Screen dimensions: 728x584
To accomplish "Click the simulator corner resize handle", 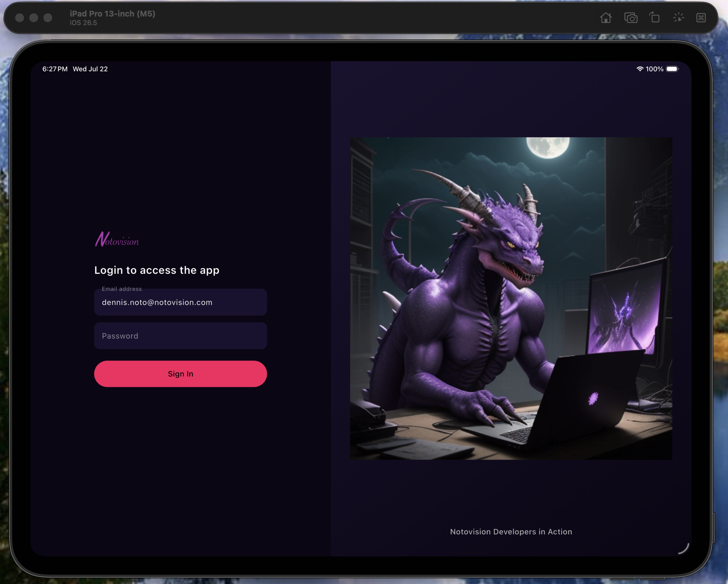I will click(x=684, y=548).
